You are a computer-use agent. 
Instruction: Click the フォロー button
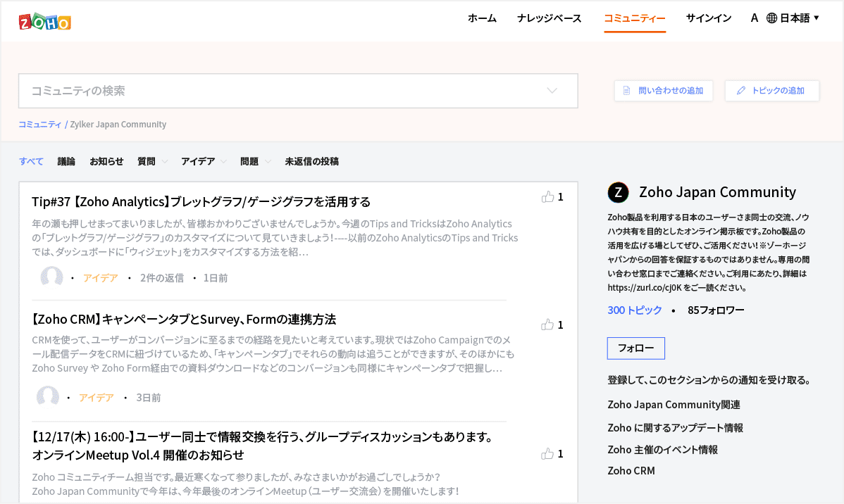point(635,348)
